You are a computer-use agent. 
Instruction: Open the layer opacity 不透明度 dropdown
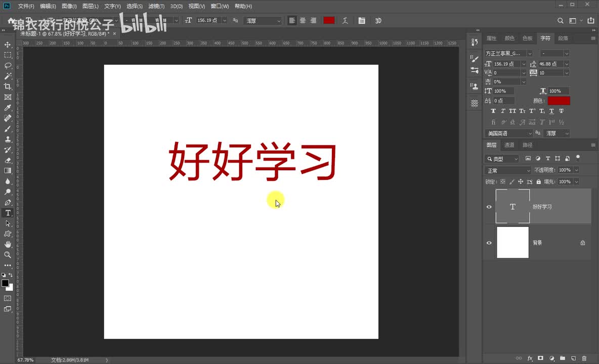point(576,170)
